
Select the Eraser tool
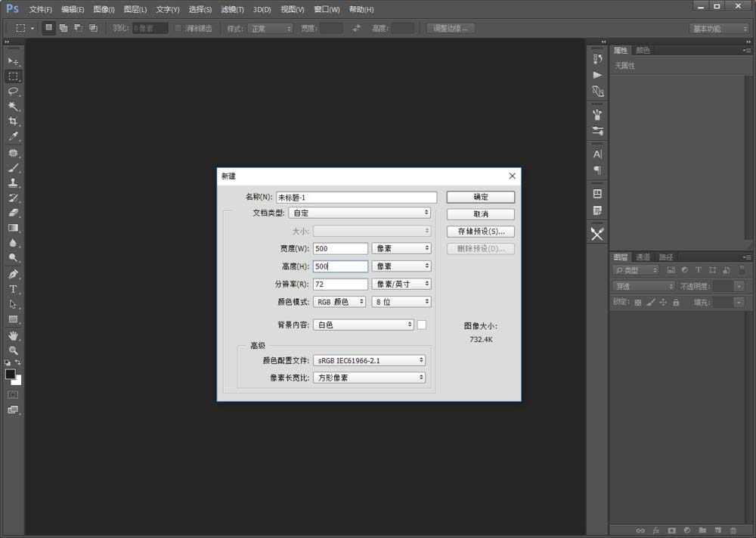pos(13,213)
